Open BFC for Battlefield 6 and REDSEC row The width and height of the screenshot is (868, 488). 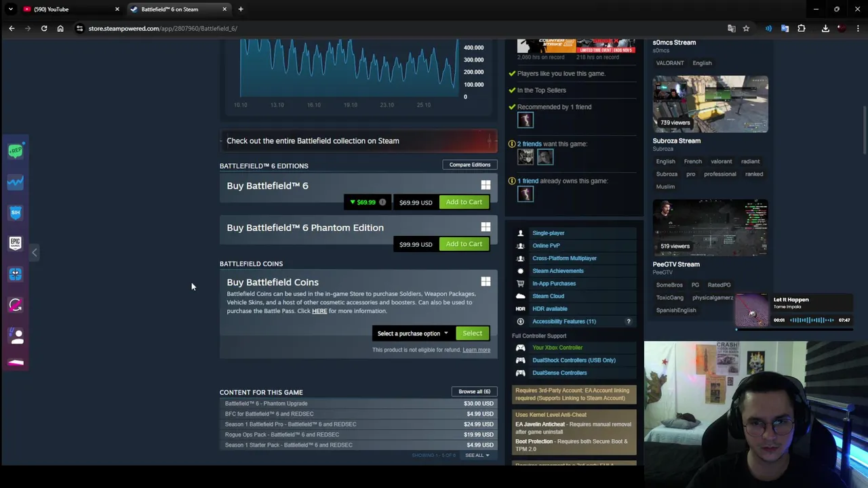359,414
